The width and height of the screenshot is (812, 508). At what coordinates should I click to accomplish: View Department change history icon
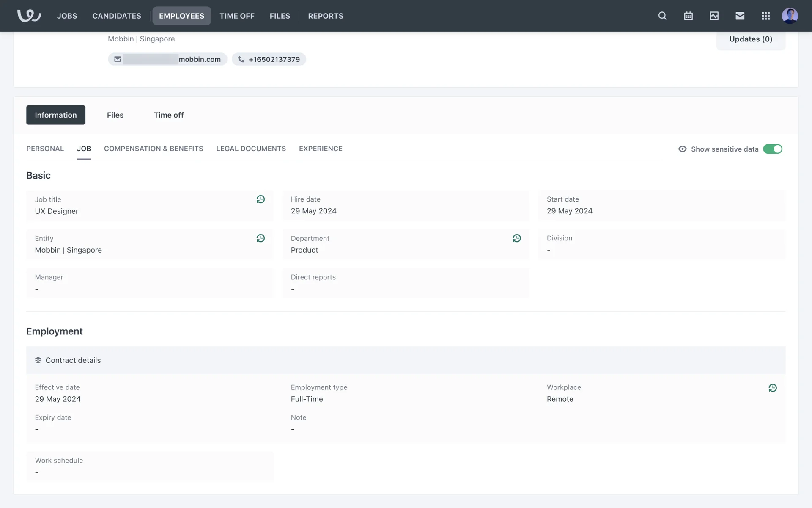(x=516, y=238)
